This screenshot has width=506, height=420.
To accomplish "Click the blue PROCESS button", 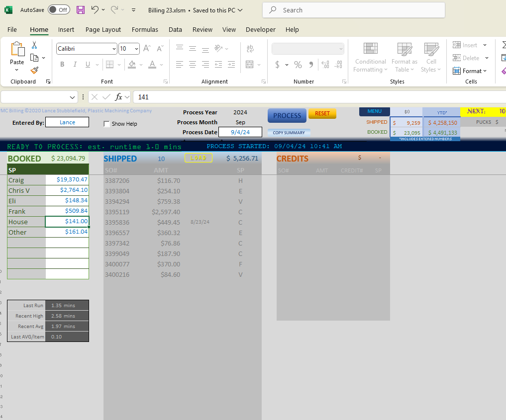I will coord(287,115).
